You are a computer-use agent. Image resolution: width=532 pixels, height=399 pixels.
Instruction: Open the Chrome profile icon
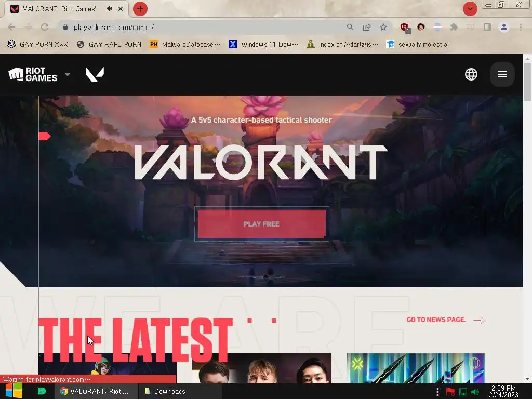(x=504, y=27)
